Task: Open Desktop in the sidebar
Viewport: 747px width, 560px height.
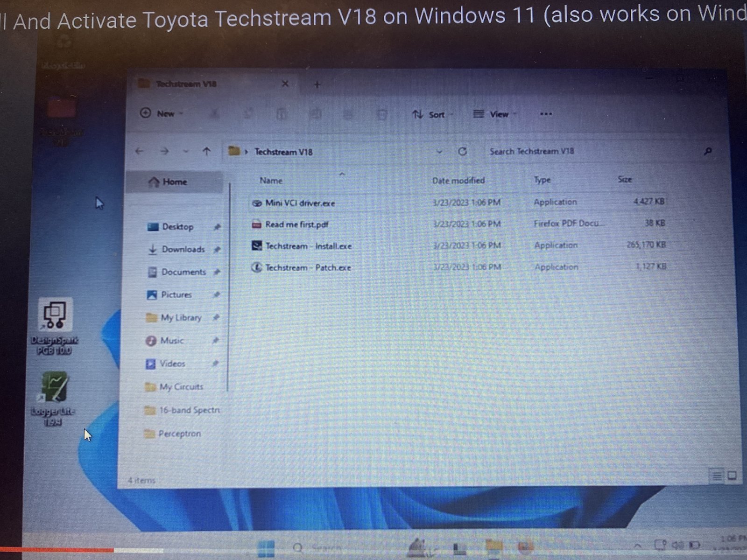Action: (x=177, y=227)
